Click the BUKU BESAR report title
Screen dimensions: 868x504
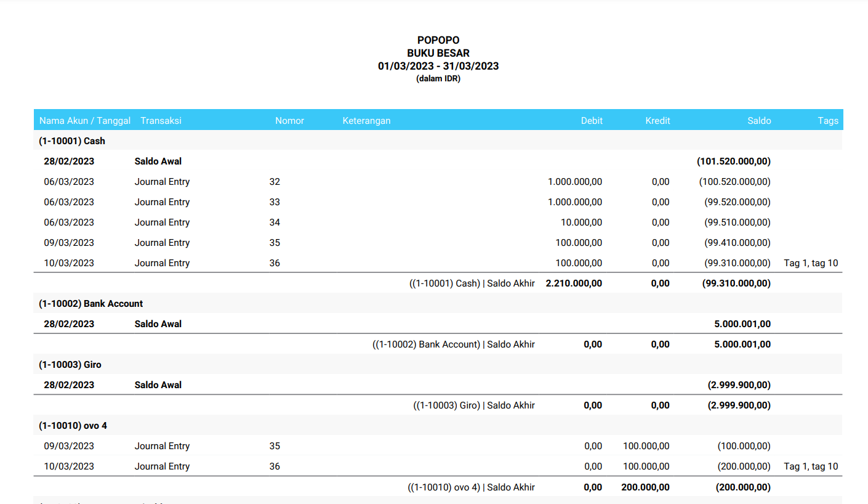point(438,54)
